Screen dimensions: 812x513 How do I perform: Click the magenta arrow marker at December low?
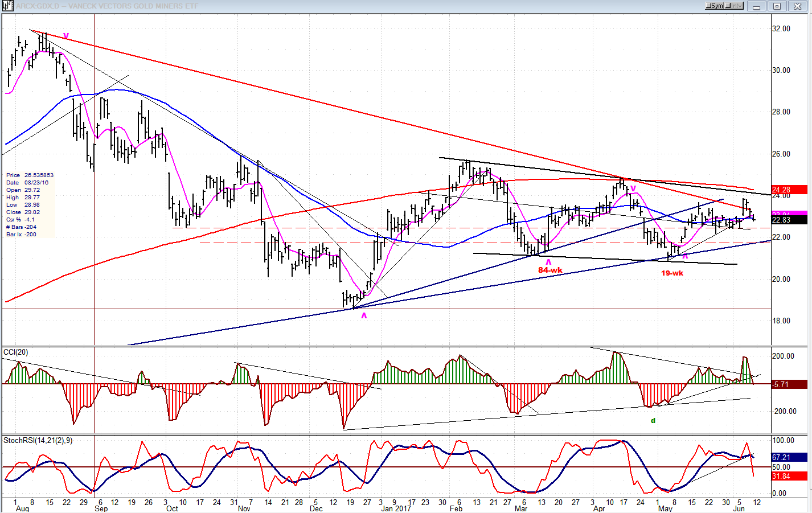click(364, 315)
